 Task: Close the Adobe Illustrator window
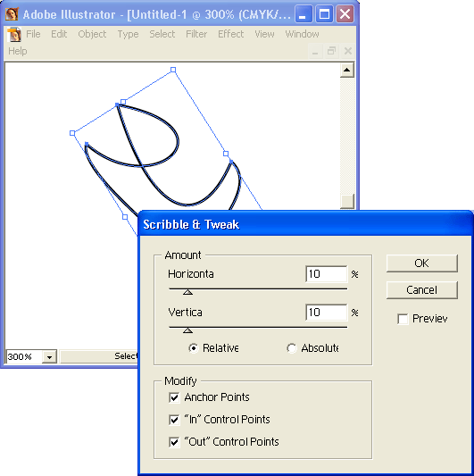pos(345,14)
